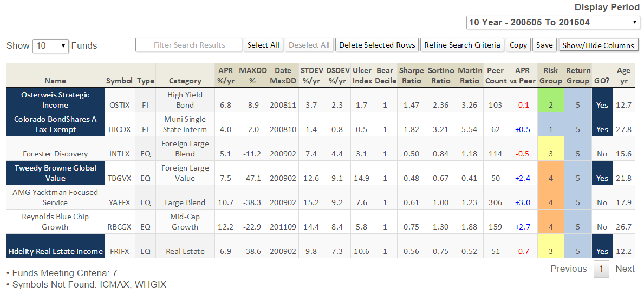Select the Forester Discovery fund row
This screenshot has width=644, height=294.
click(55, 154)
